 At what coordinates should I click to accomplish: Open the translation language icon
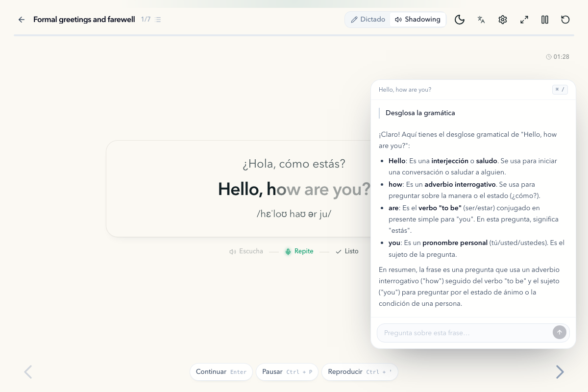click(481, 20)
